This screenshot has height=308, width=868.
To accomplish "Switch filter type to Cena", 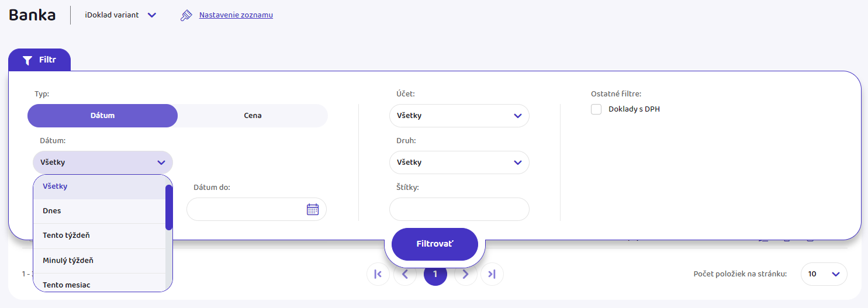I will [253, 116].
